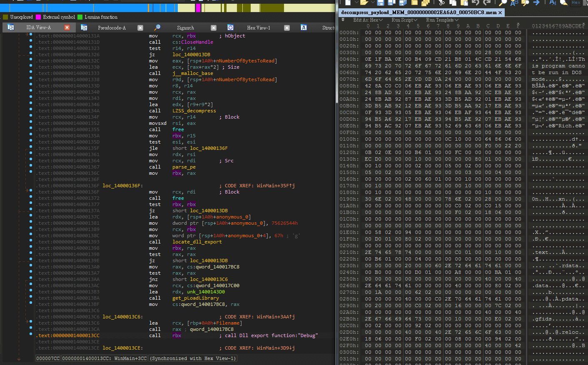
Task: Click the Unexplored legend color swatch
Action: pos(5,17)
